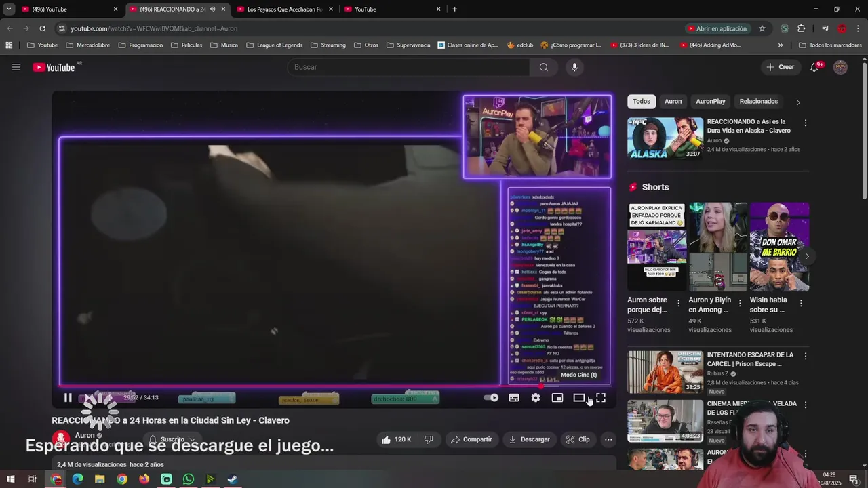The height and width of the screenshot is (488, 868).
Task: Open Todos los marcadores folder
Action: pos(830,45)
